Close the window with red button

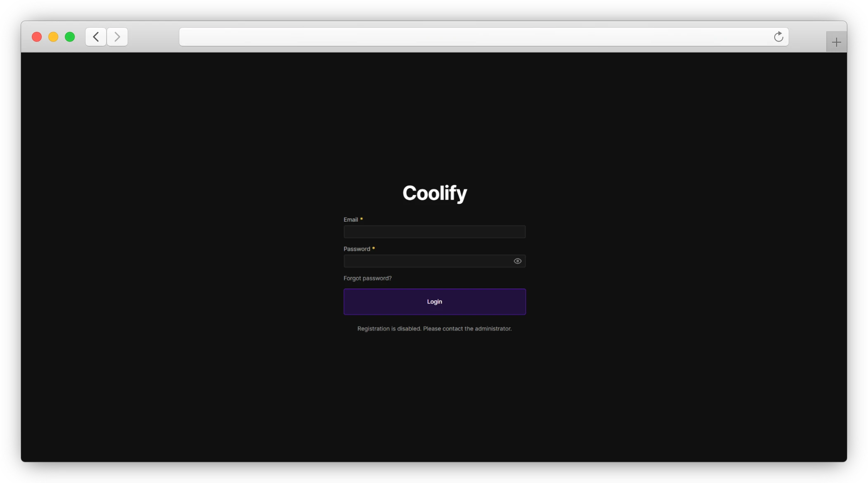(x=37, y=37)
